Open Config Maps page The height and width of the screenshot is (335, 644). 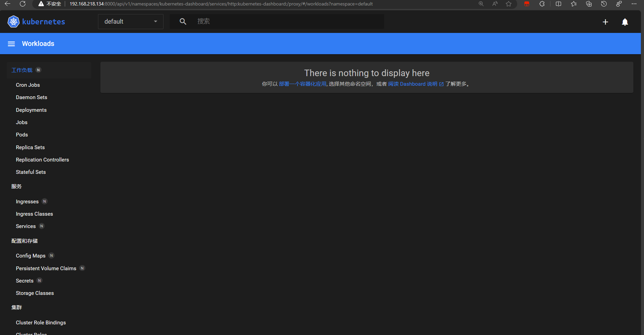click(x=31, y=256)
